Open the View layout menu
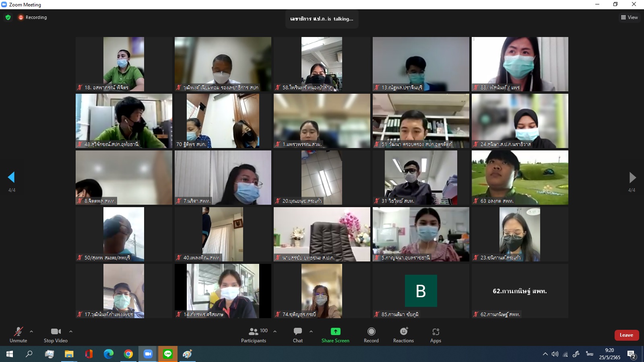 pos(630,17)
